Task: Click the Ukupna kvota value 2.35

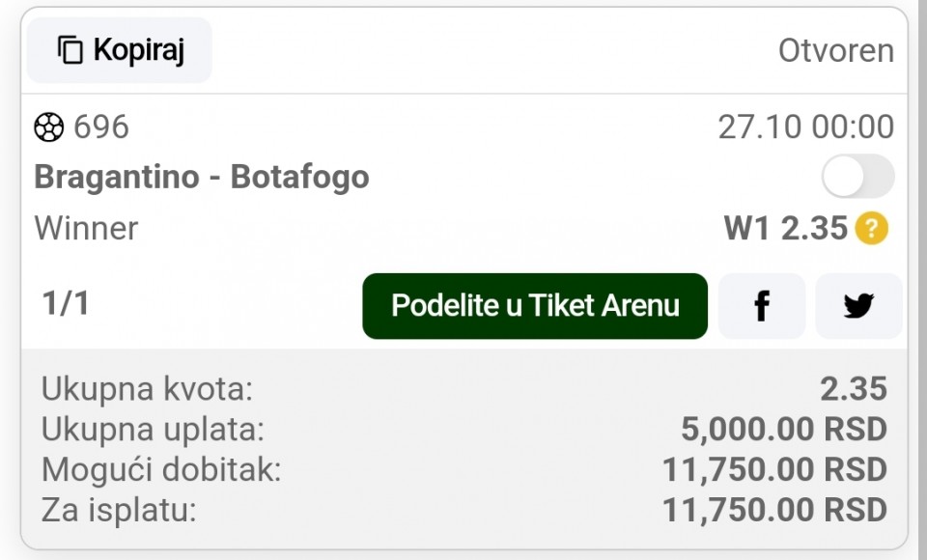Action: pyautogui.click(x=854, y=389)
